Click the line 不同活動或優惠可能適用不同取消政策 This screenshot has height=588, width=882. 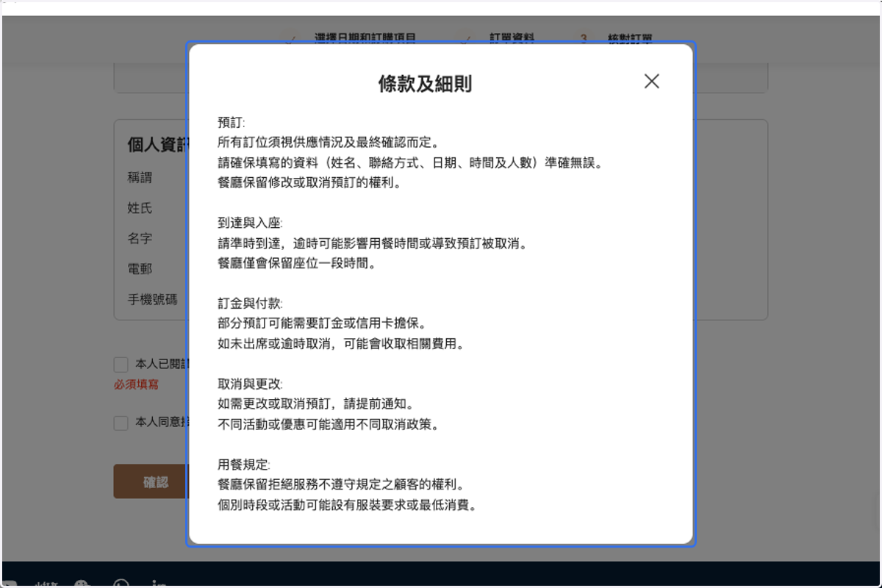click(329, 424)
